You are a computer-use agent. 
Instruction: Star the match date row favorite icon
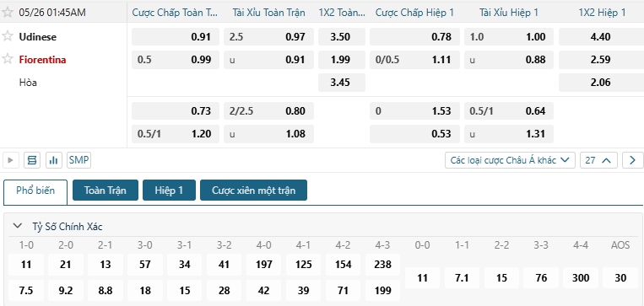(7, 13)
